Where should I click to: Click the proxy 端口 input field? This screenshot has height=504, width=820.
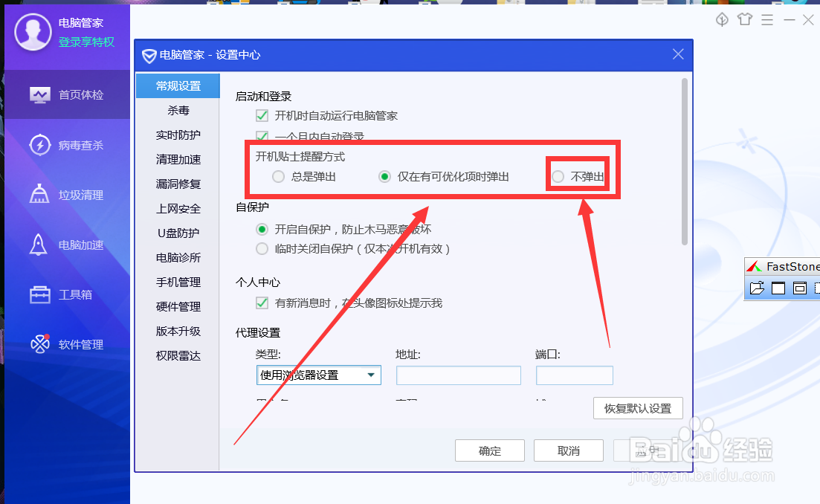click(x=574, y=375)
